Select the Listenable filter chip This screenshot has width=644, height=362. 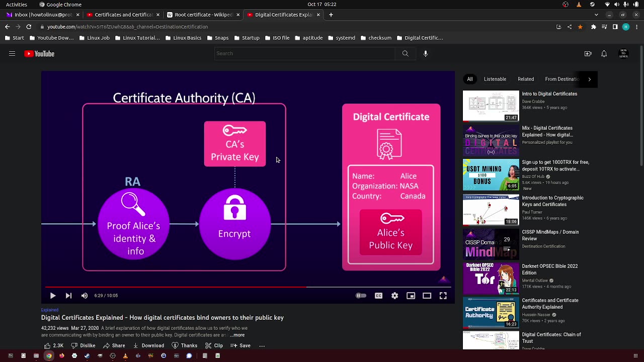495,79
